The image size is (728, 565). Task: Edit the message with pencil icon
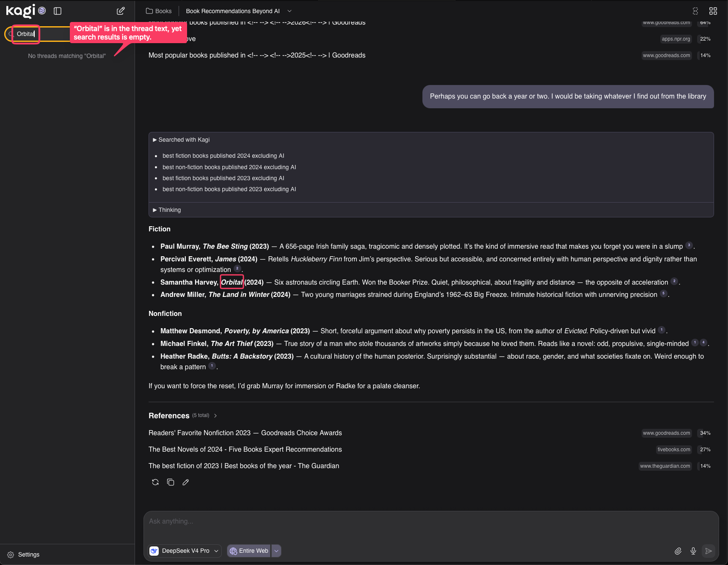tap(185, 482)
